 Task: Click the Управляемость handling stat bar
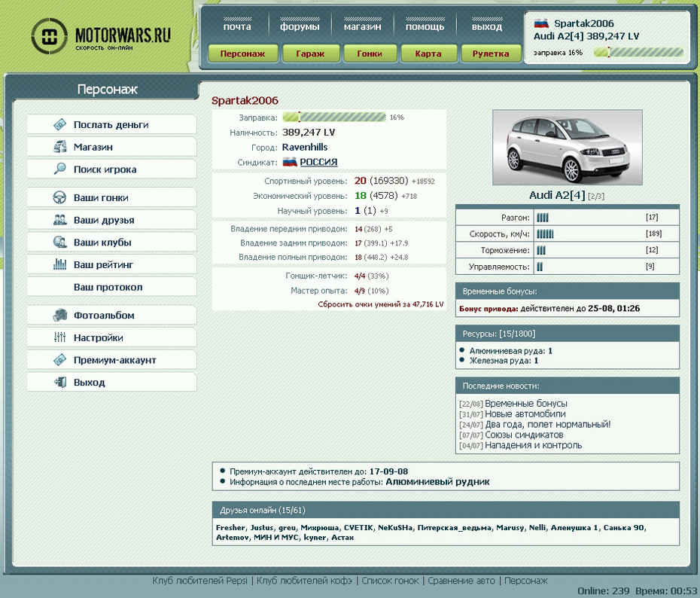[x=540, y=267]
